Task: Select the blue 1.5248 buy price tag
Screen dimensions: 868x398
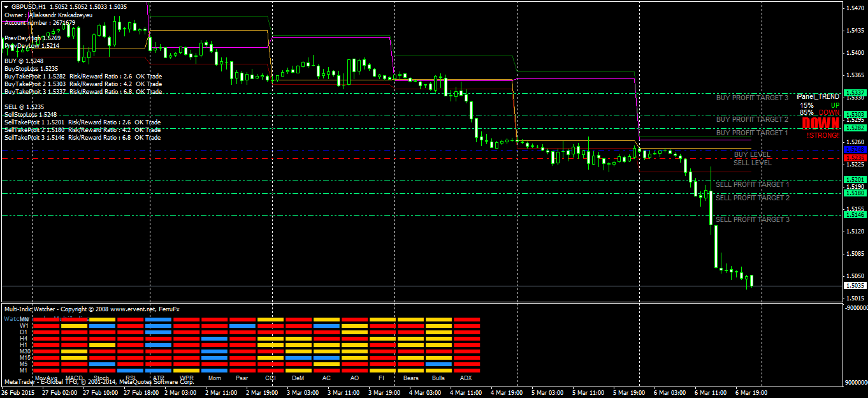Action: (x=854, y=149)
